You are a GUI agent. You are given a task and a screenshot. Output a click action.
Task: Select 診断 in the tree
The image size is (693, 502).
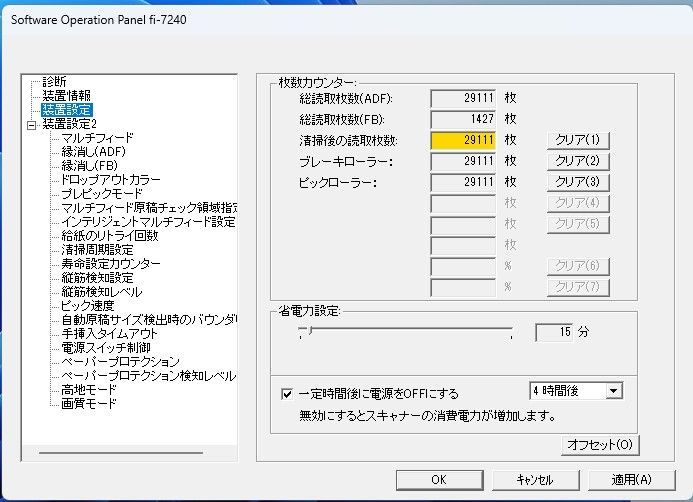tap(54, 82)
